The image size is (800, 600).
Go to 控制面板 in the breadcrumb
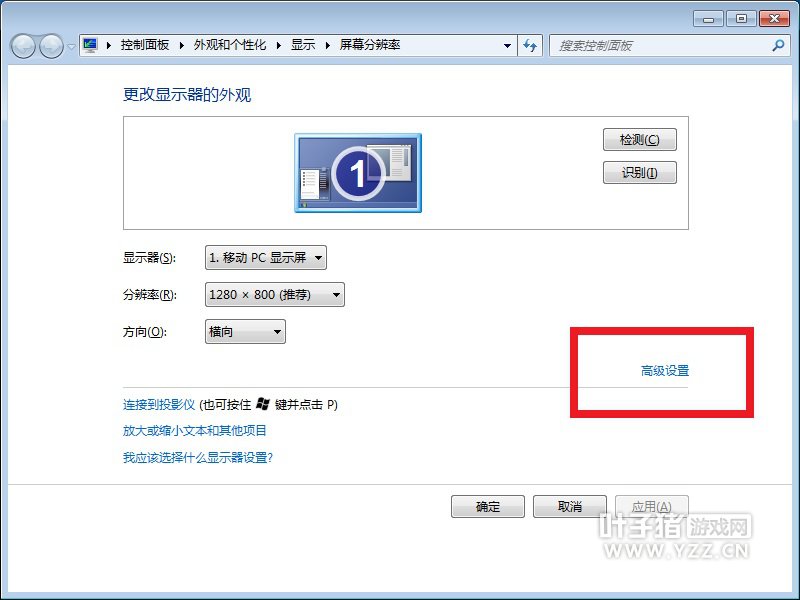coord(144,45)
